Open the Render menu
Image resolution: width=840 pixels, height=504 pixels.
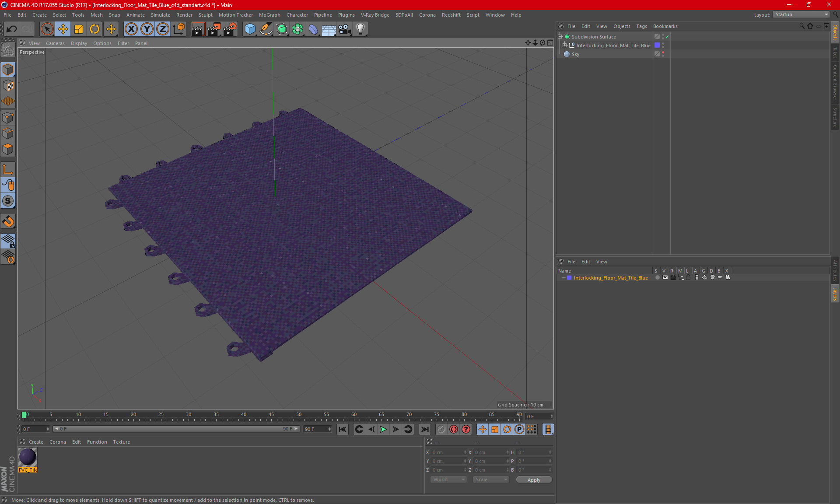(184, 15)
